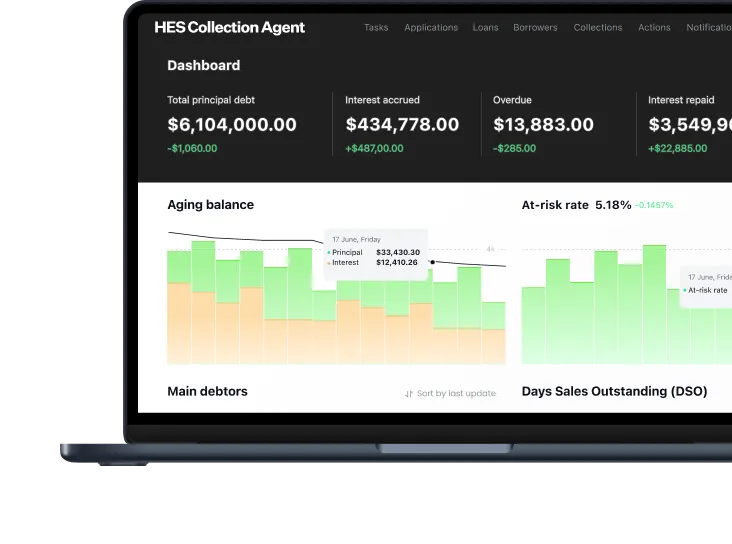Go to the Applications section
This screenshot has width=732, height=544.
coord(431,28)
